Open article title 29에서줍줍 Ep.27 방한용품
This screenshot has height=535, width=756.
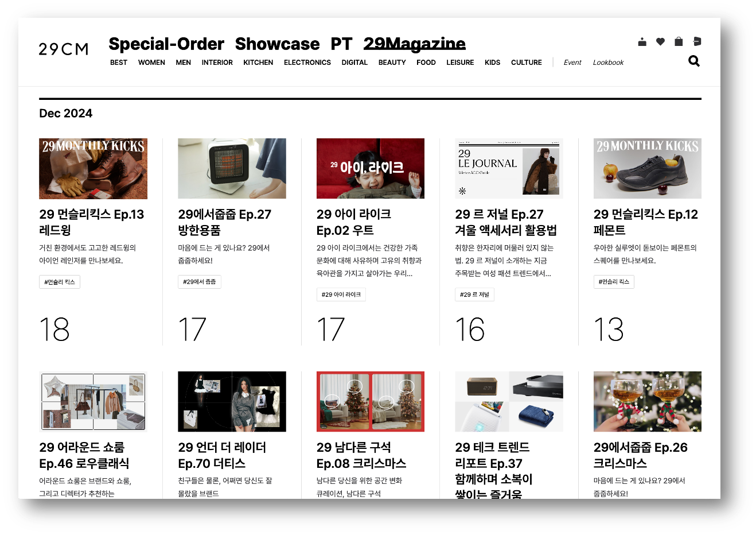tap(224, 222)
